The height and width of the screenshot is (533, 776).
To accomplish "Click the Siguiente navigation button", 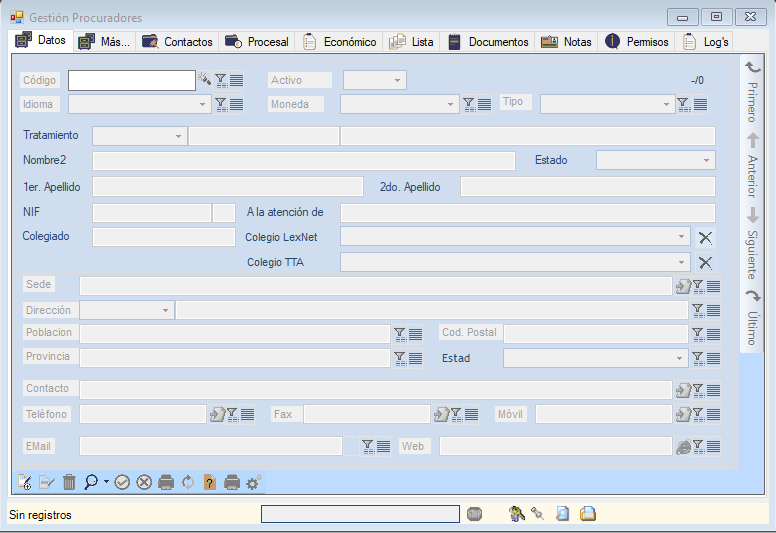I will point(753,240).
